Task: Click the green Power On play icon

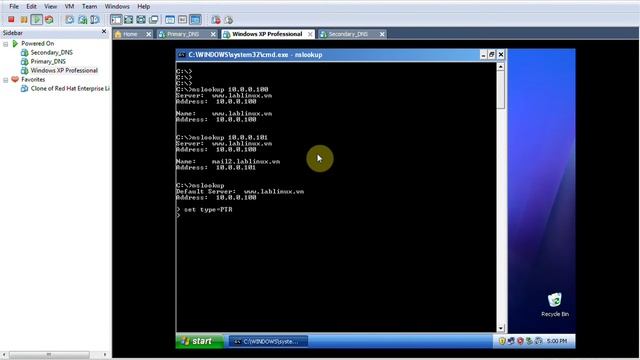Action: (37, 19)
